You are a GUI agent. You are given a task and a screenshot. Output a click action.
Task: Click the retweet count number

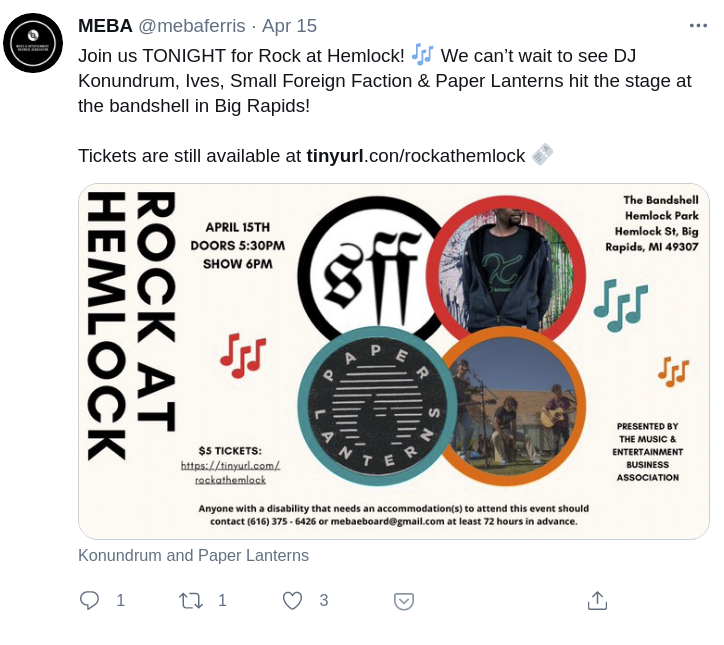pyautogui.click(x=222, y=600)
